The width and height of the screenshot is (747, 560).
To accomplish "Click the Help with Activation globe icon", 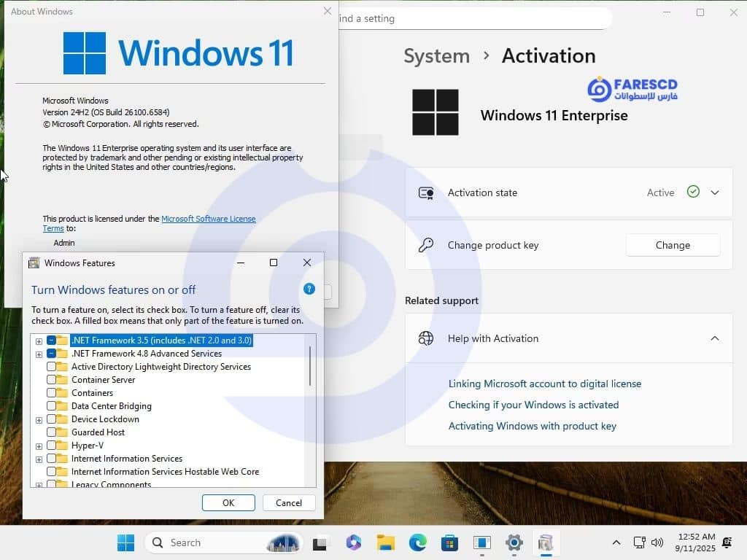I will [x=426, y=338].
